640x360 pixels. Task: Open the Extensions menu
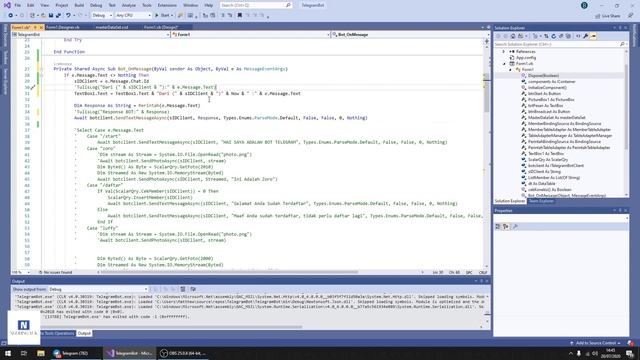[167, 5]
